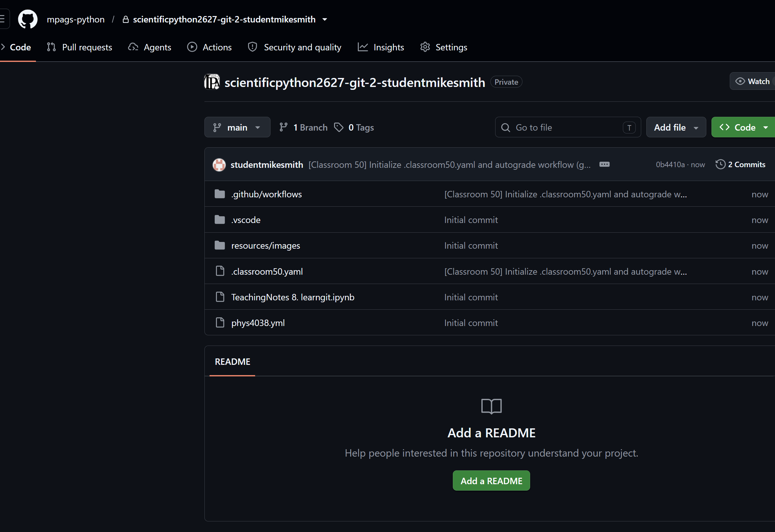Image resolution: width=775 pixels, height=532 pixels.
Task: Focus the Go to file search field
Action: [x=568, y=127]
